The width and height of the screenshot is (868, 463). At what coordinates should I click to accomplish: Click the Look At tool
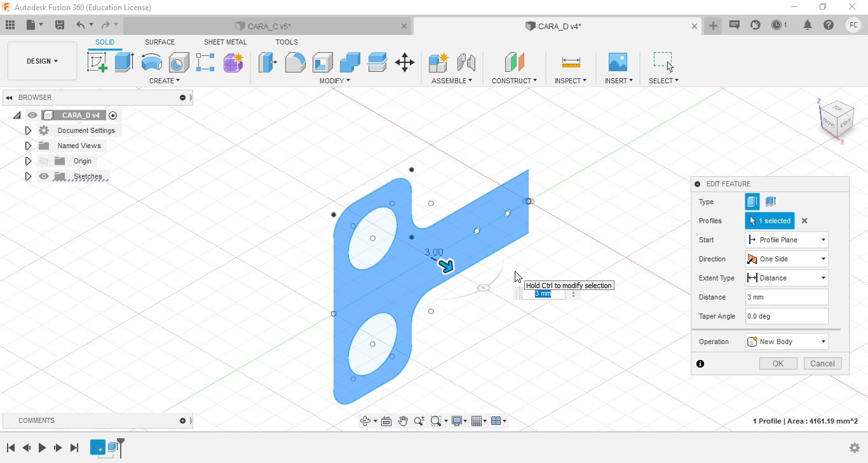pos(386,421)
